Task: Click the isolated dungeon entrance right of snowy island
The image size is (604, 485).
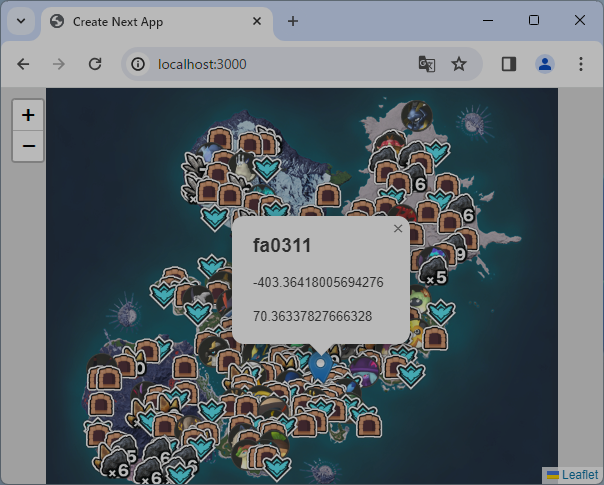Action: tap(329, 195)
